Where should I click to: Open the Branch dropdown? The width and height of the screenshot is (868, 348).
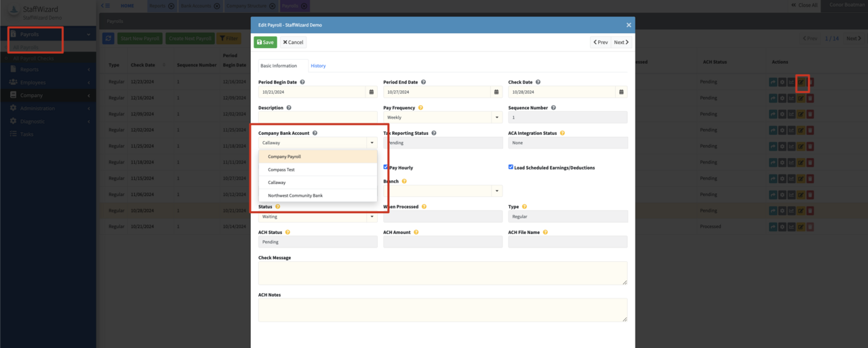(x=496, y=191)
